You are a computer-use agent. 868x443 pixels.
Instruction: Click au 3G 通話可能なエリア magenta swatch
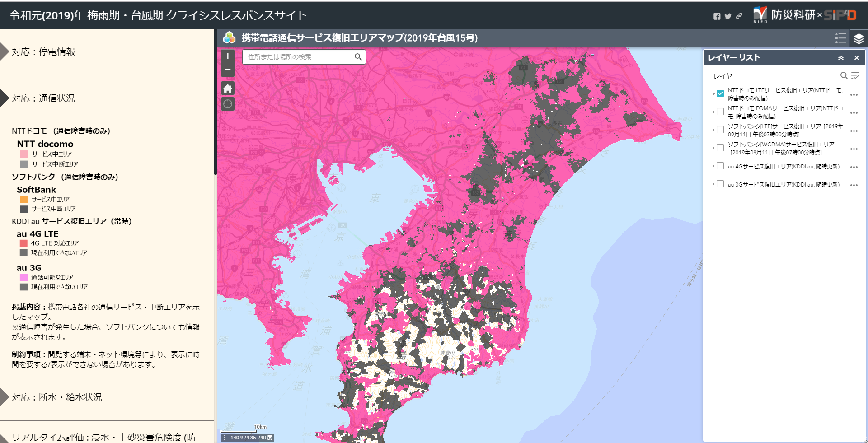24,277
